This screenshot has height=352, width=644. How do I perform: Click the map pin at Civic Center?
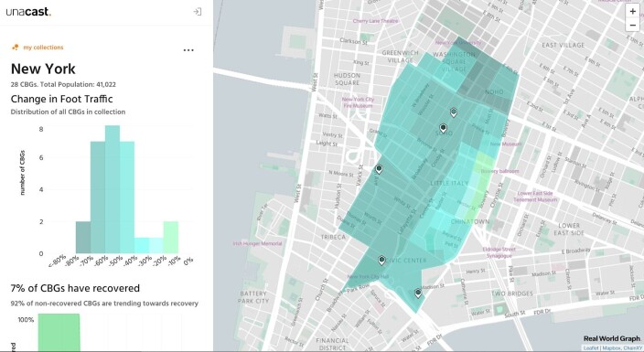[381, 260]
